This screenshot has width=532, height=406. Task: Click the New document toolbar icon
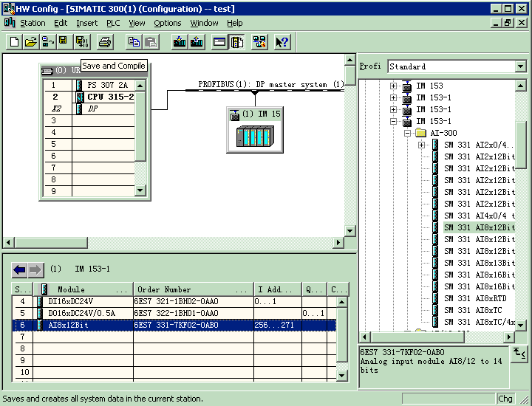pyautogui.click(x=14, y=42)
